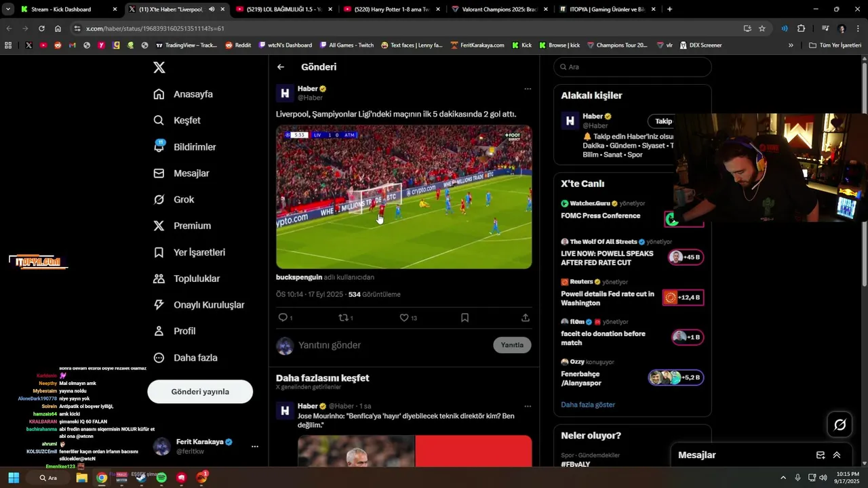
Task: Click the floating Grok button
Action: click(x=840, y=425)
